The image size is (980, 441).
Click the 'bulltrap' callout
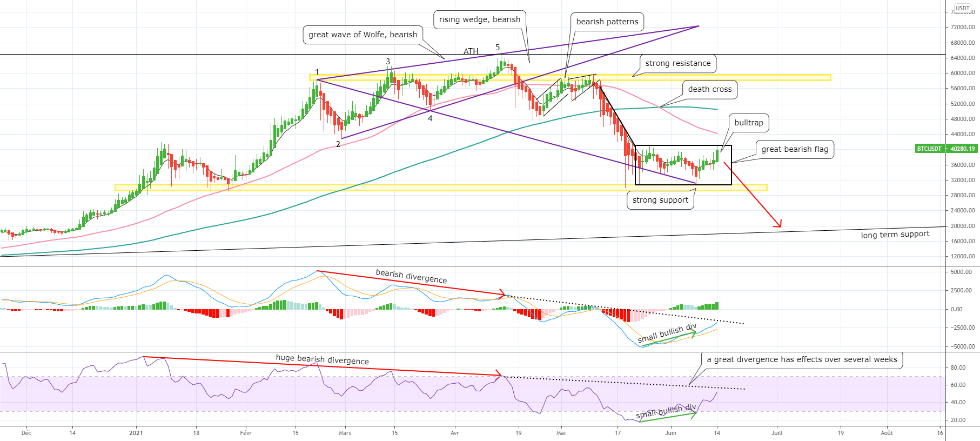(749, 123)
